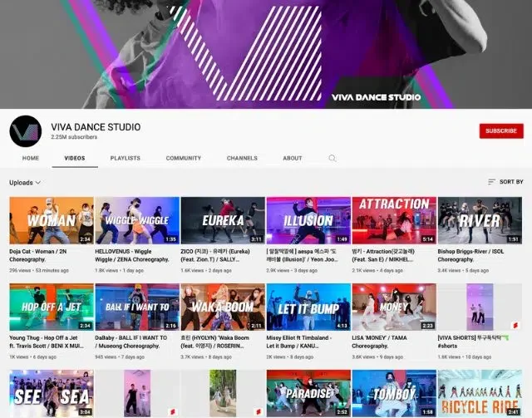Play the Waka Boom video thumbnail
Viewport: 532px width, 418px height.
(222, 307)
